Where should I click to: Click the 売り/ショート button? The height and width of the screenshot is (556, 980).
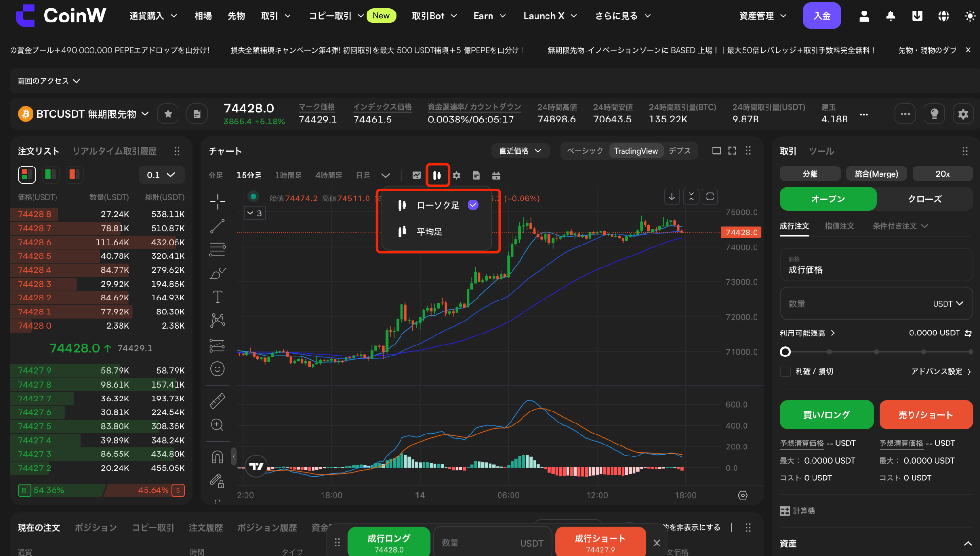(926, 415)
